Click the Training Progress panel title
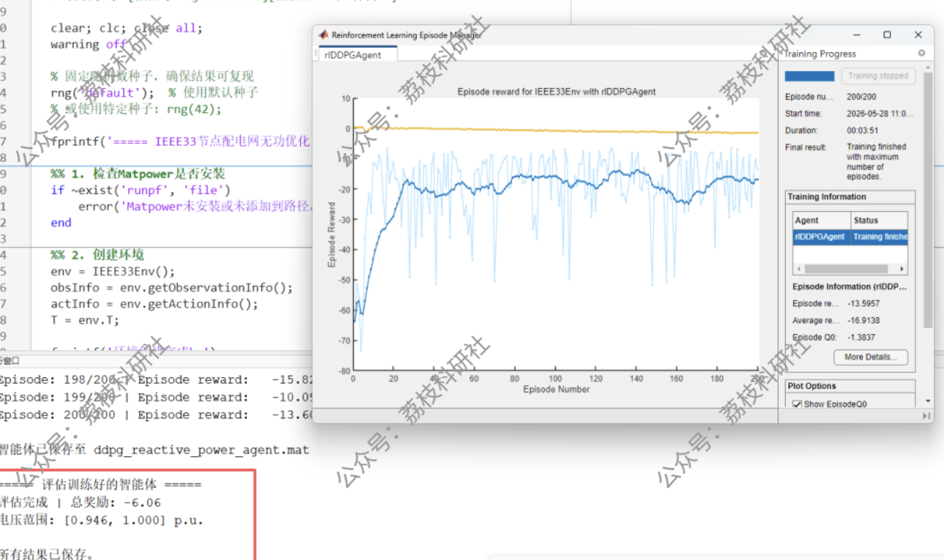The height and width of the screenshot is (560, 944). (x=819, y=54)
